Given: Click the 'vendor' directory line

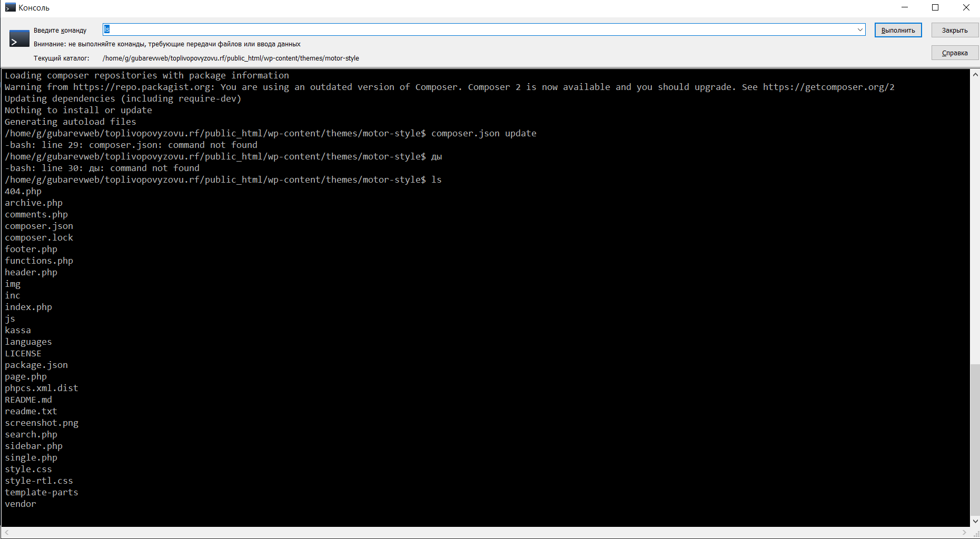Looking at the screenshot, I should click(21, 504).
